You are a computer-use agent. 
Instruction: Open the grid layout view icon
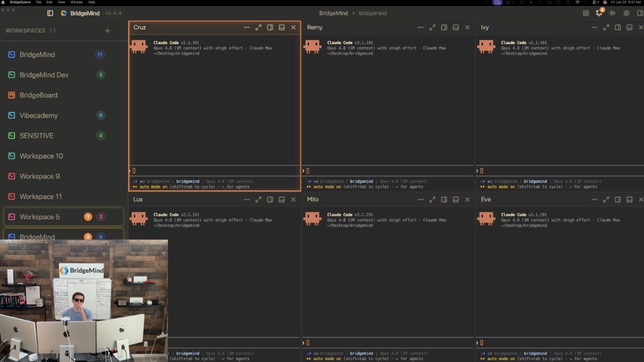coord(586,13)
